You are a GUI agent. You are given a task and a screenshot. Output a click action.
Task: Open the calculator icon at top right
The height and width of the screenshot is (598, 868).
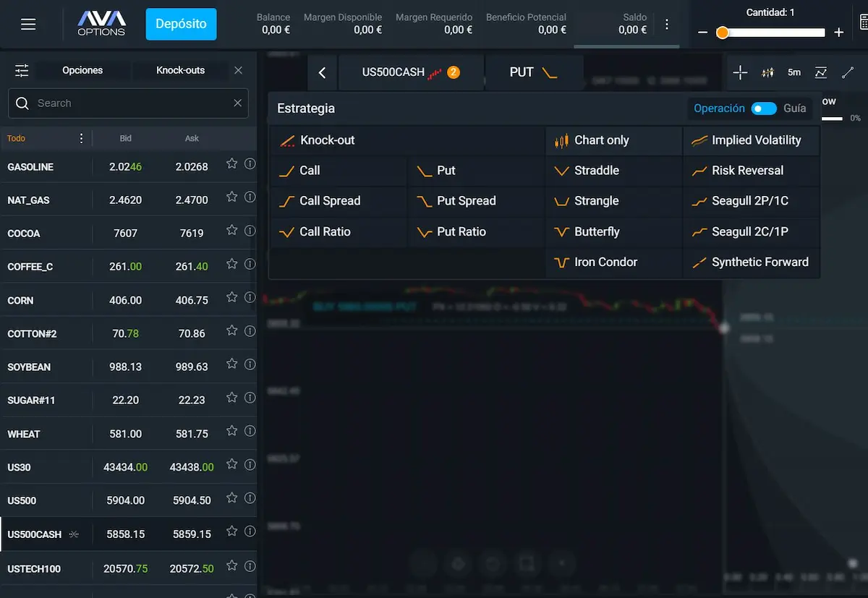[x=863, y=24]
